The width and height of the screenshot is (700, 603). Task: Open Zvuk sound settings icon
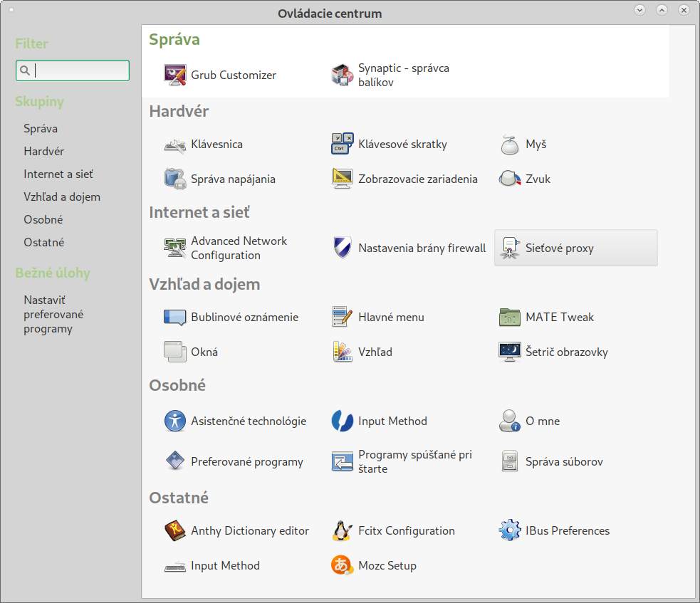click(x=510, y=179)
